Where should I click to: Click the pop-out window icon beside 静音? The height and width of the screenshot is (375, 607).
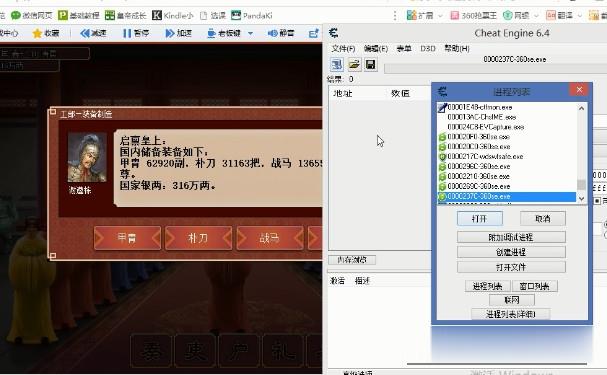click(313, 33)
